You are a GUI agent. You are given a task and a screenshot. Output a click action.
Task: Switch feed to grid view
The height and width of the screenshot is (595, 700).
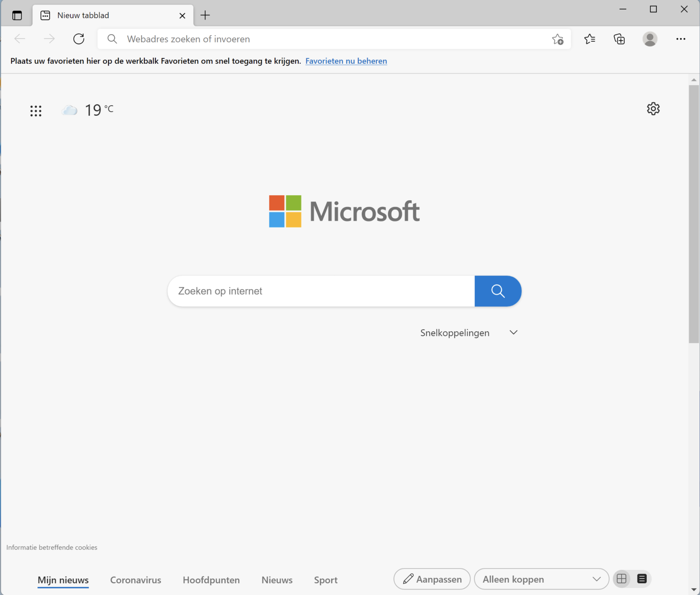click(x=622, y=579)
